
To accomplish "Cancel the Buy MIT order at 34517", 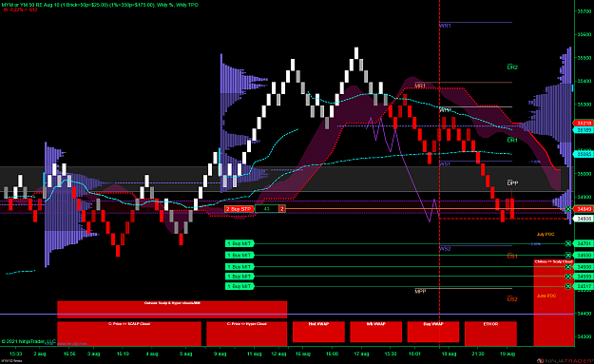I will [567, 286].
